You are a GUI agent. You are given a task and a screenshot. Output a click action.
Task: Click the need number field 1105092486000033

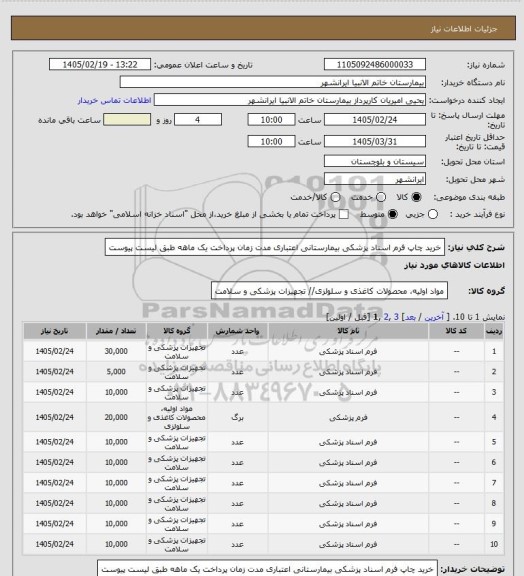375,65
